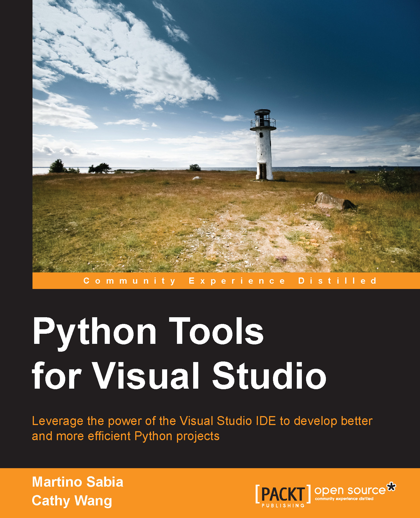The width and height of the screenshot is (420, 518).
Task: Click the 'for Visual Studio' title line
Action: (x=179, y=376)
